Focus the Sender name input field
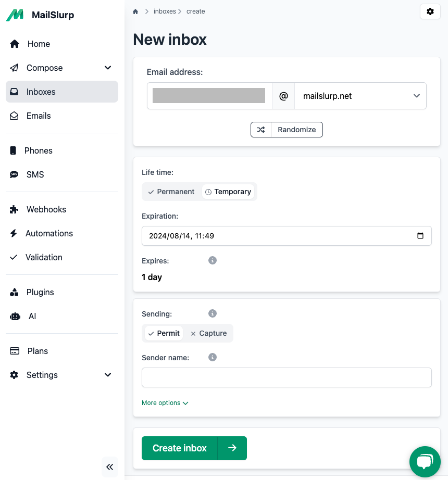 tap(287, 377)
